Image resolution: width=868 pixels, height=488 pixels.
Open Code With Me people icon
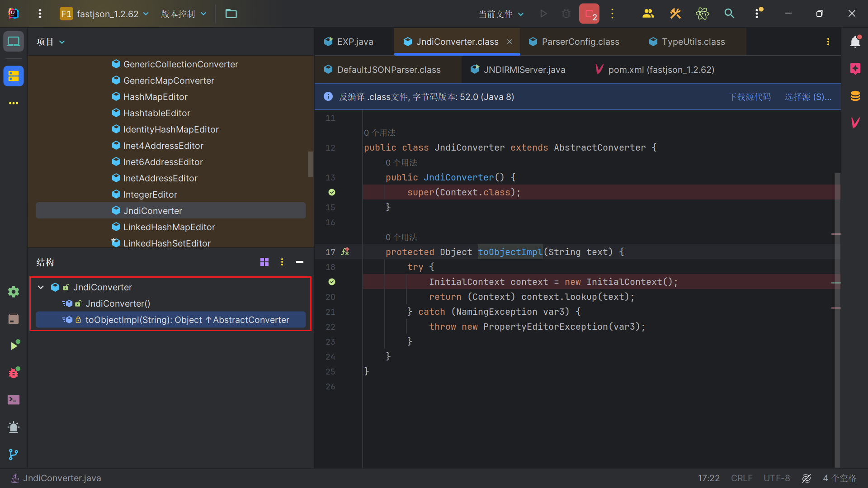coord(648,14)
